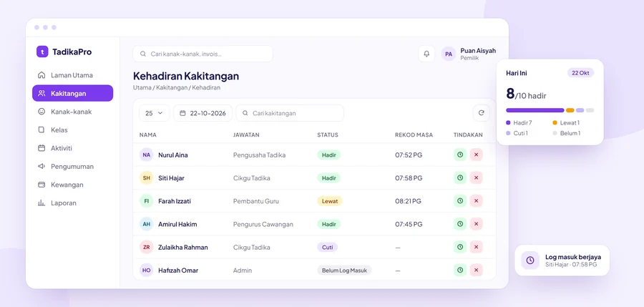Click the PA user avatar

coord(449,54)
